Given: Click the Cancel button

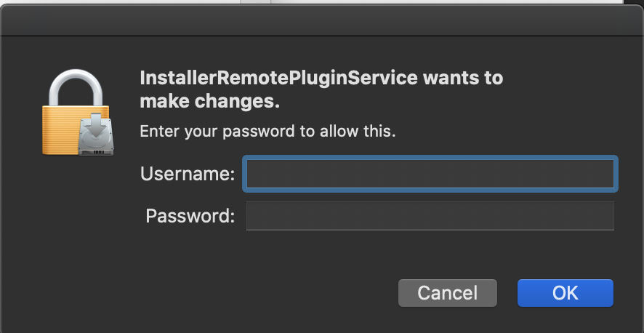Looking at the screenshot, I should 447,293.
